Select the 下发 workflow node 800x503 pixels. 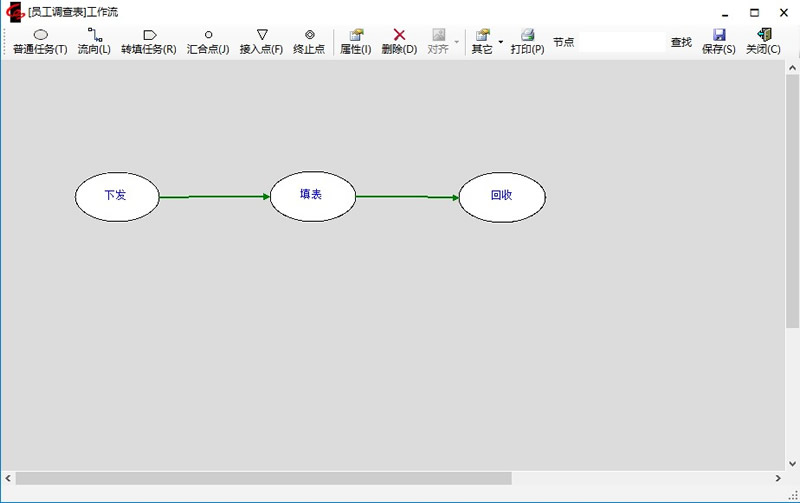[117, 196]
